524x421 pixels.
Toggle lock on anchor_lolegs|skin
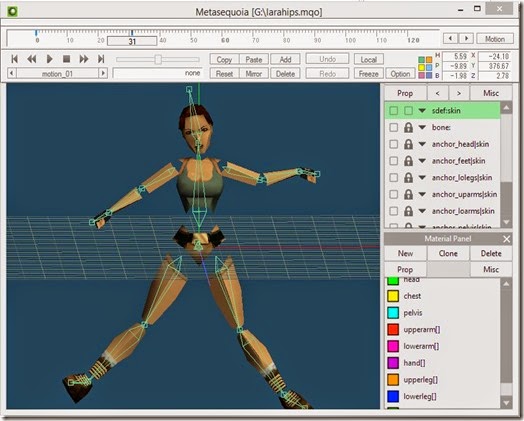point(408,178)
